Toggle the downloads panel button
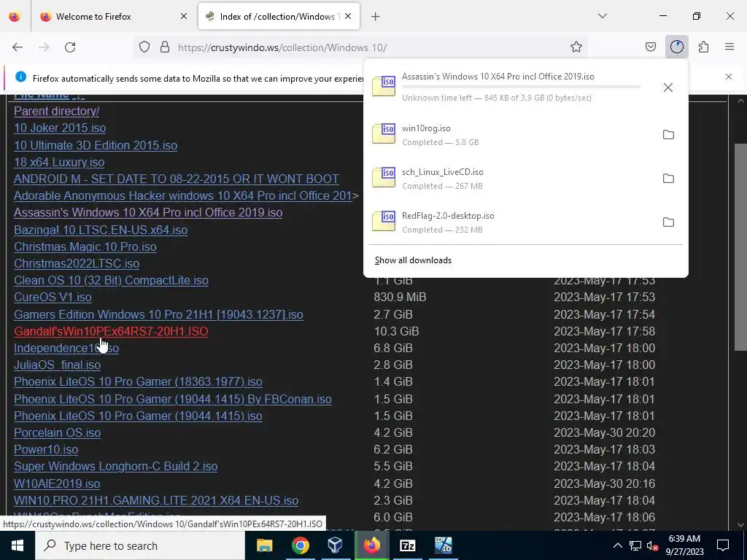This screenshot has height=560, width=747. (676, 47)
